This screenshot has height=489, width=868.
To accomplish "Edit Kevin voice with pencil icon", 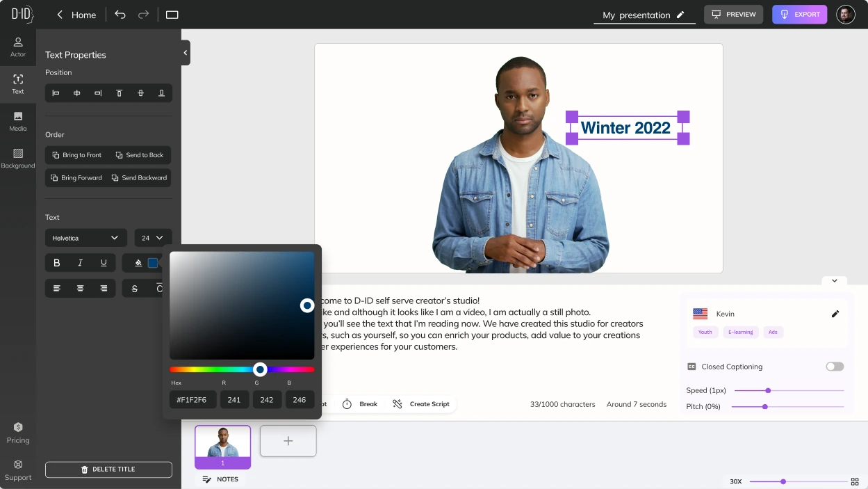I will [835, 314].
